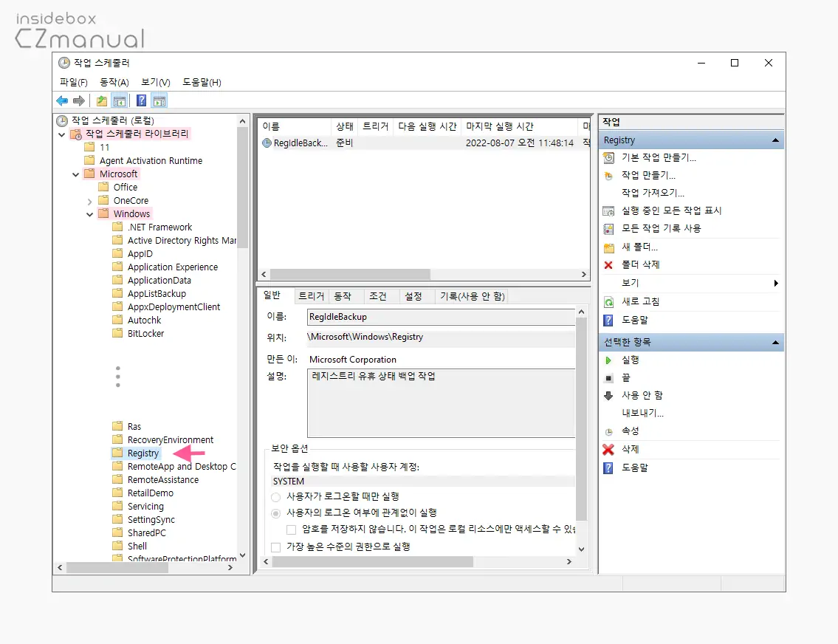
Task: Click the 새로 고침 refresh icon
Action: pyautogui.click(x=608, y=302)
